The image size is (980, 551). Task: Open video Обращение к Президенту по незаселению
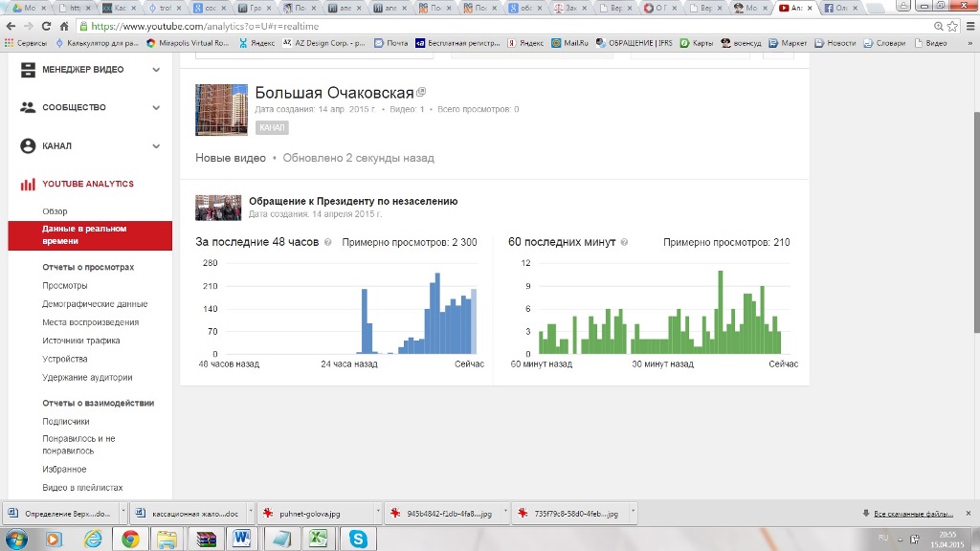coord(353,202)
